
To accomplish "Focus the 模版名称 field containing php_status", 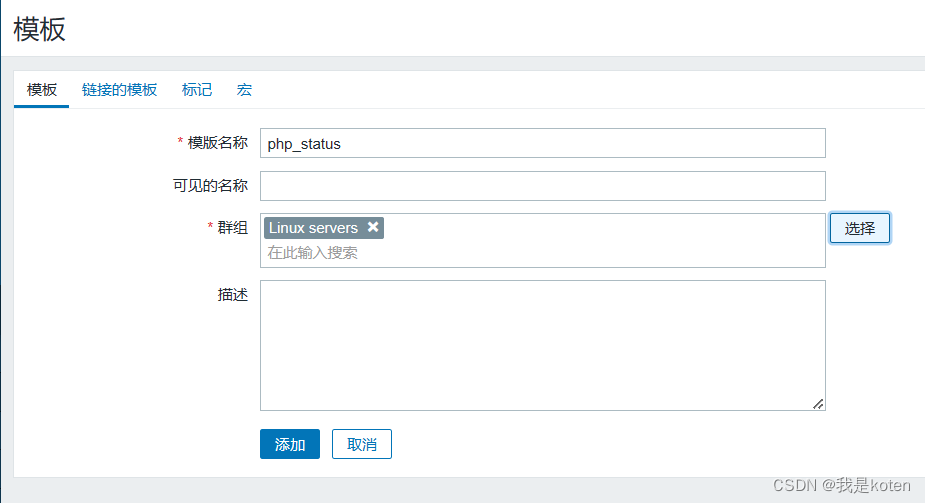I will 542,143.
